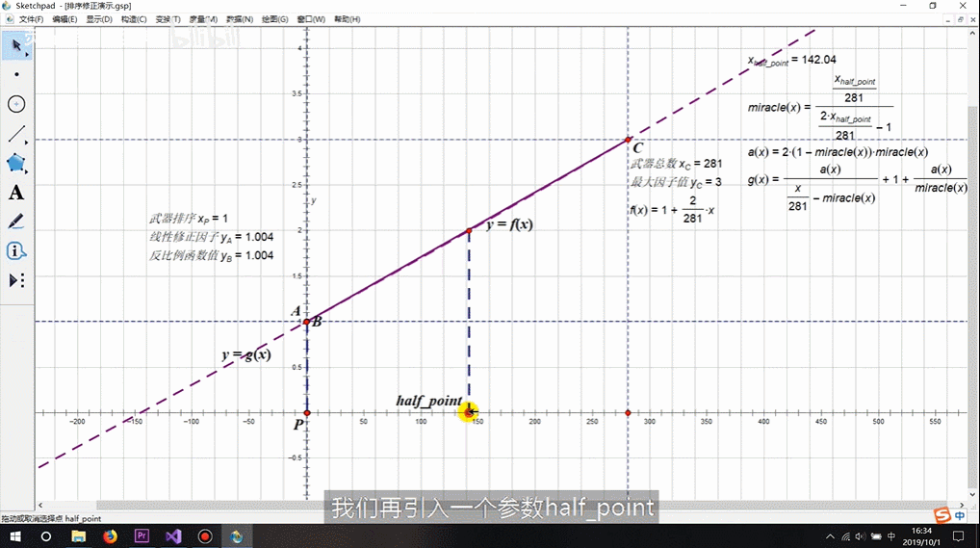This screenshot has width=980, height=548.
Task: Select the Straightedge line tool
Action: tap(17, 133)
